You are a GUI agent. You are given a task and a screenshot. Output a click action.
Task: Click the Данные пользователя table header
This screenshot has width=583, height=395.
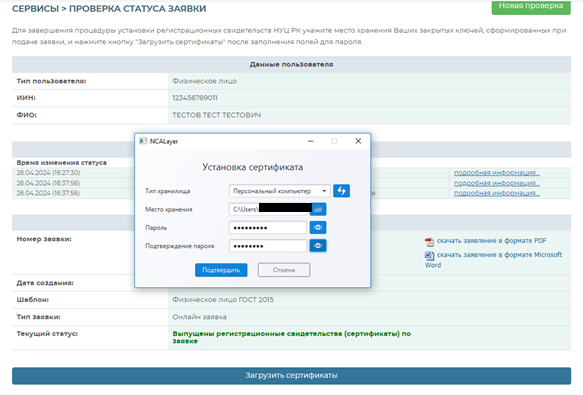292,64
